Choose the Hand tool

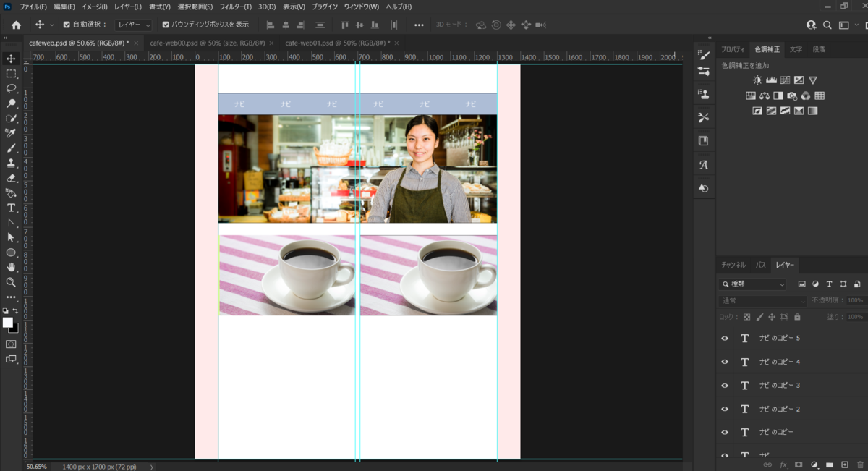(11, 267)
